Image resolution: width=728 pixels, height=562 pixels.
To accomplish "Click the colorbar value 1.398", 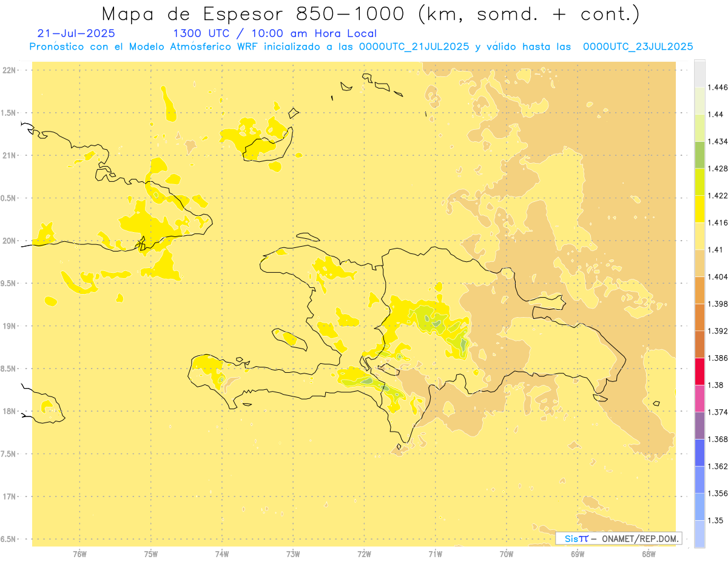I will [718, 304].
